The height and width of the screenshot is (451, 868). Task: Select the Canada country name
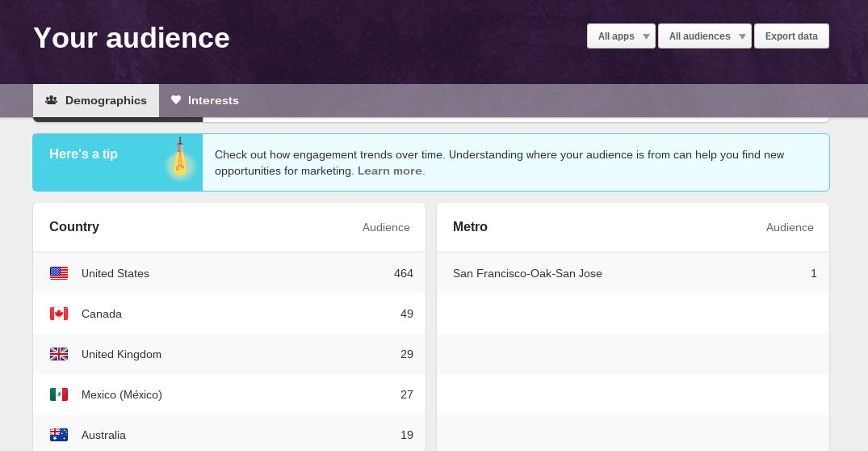pyautogui.click(x=101, y=314)
